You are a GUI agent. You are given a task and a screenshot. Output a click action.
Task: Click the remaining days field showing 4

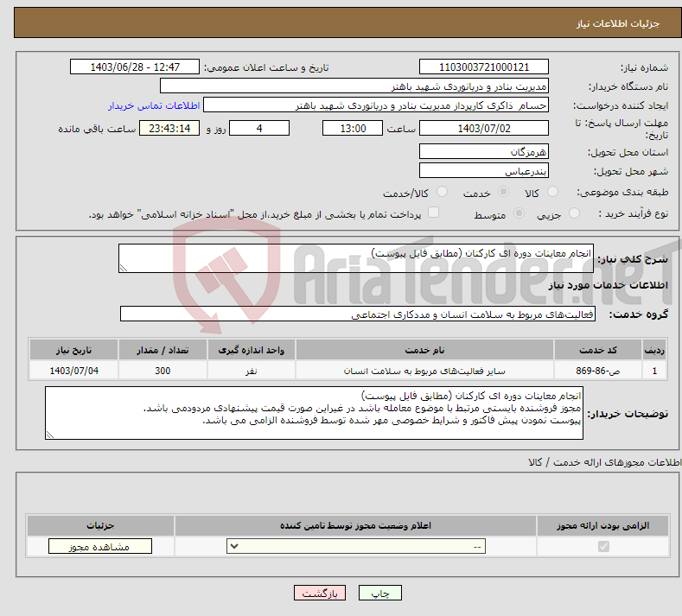[259, 128]
